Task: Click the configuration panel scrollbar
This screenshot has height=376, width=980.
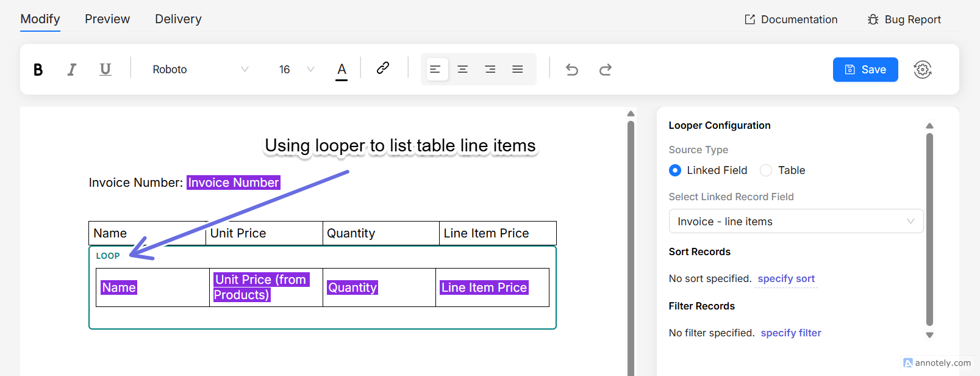Action: coord(929,230)
